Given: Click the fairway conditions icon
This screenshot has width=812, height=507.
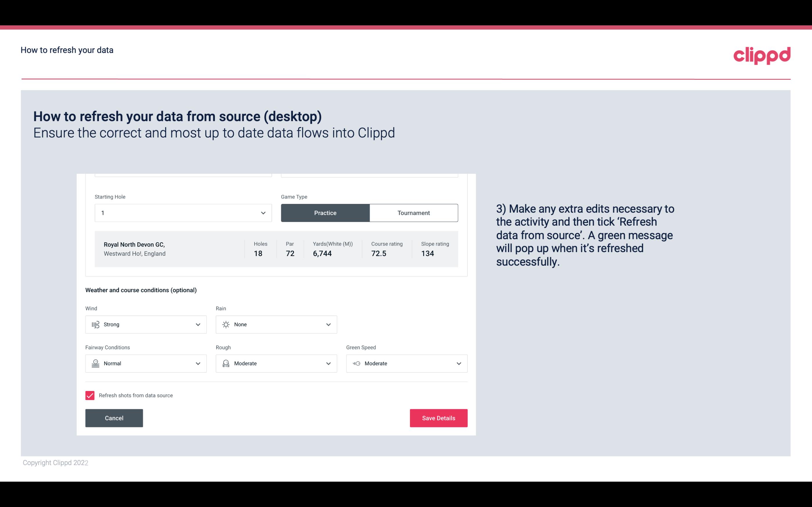Looking at the screenshot, I should click(95, 363).
